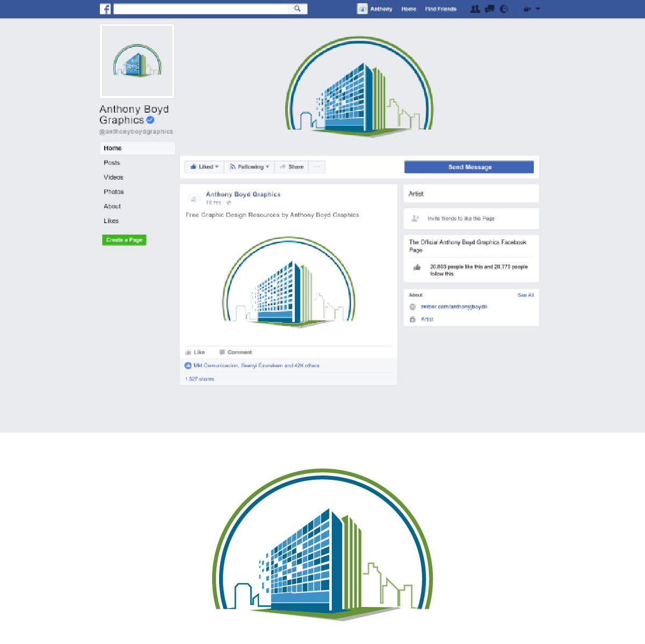Viewport: 645px width, 644px height.
Task: Click the blue like reaction icon
Action: coord(188,365)
